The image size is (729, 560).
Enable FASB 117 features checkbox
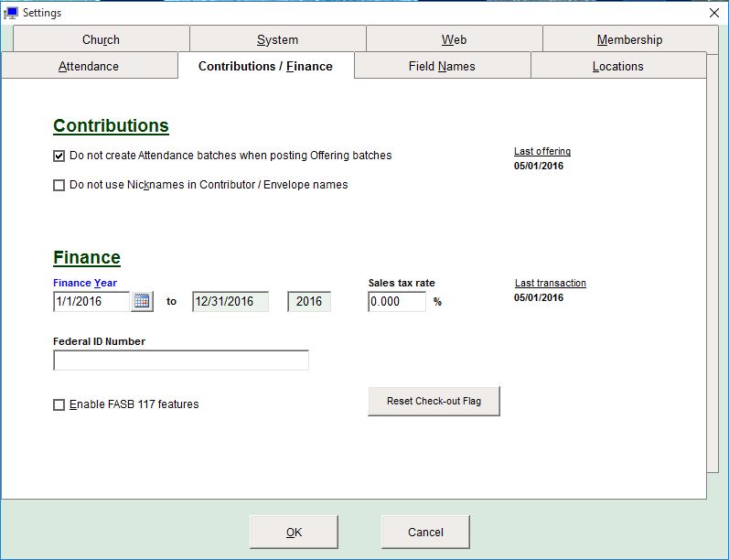pyautogui.click(x=59, y=404)
